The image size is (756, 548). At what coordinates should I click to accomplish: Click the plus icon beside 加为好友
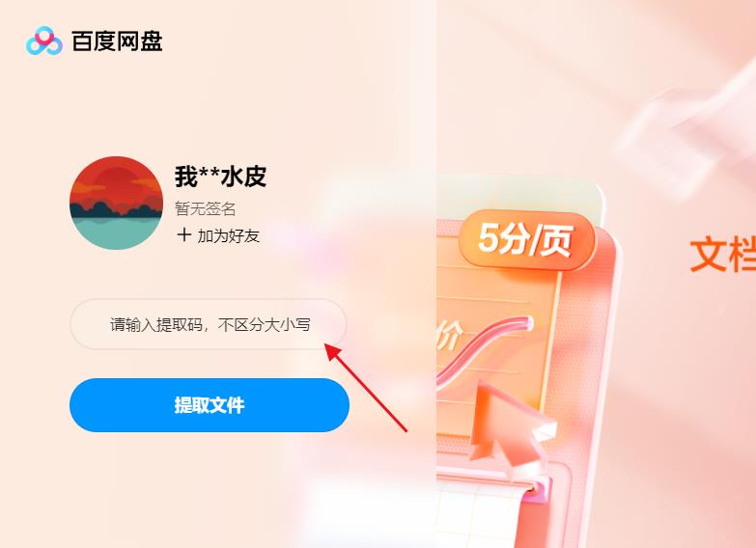point(183,235)
